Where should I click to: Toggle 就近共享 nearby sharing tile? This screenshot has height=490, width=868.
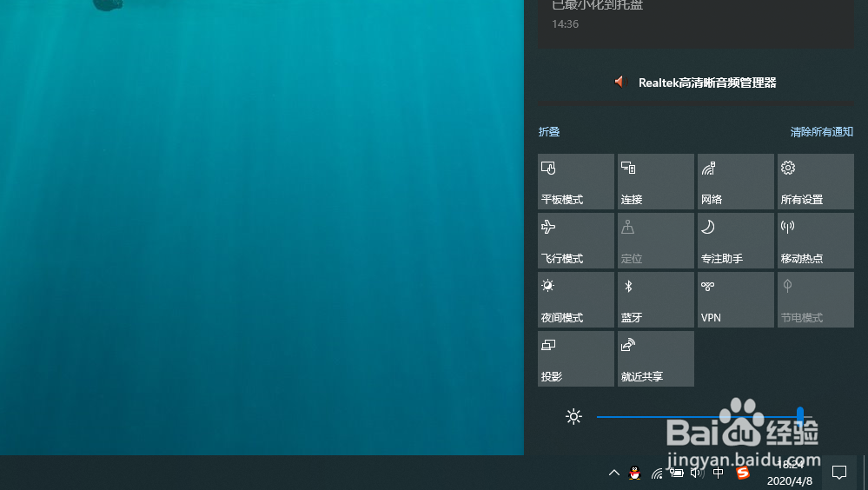click(x=655, y=359)
